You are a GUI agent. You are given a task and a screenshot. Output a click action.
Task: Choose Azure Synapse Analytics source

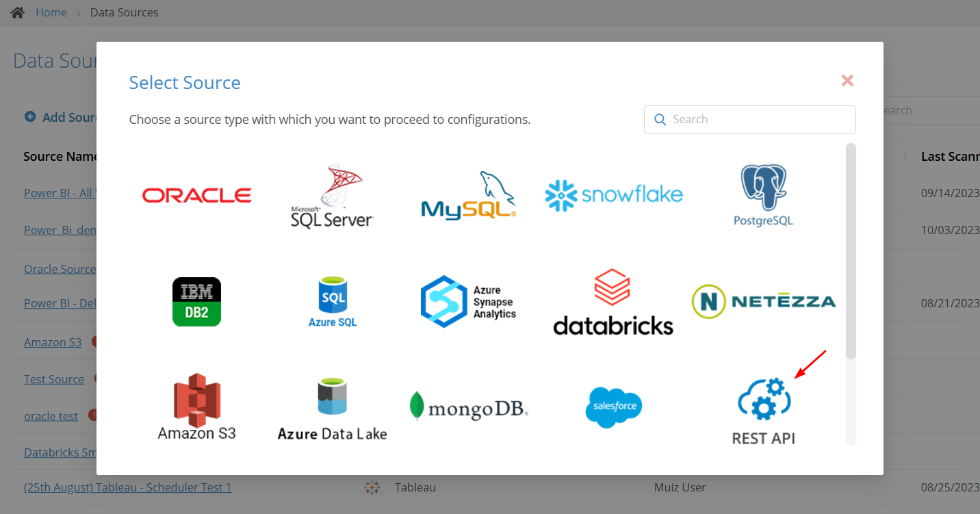coord(468,302)
